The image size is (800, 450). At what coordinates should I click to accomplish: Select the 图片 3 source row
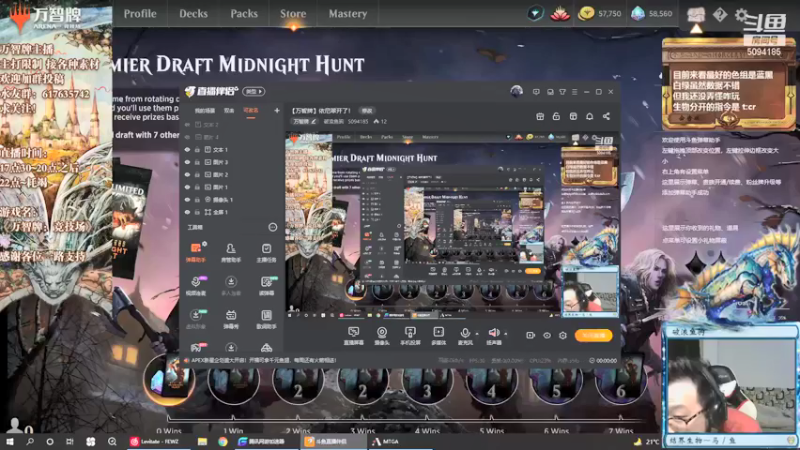(231, 162)
